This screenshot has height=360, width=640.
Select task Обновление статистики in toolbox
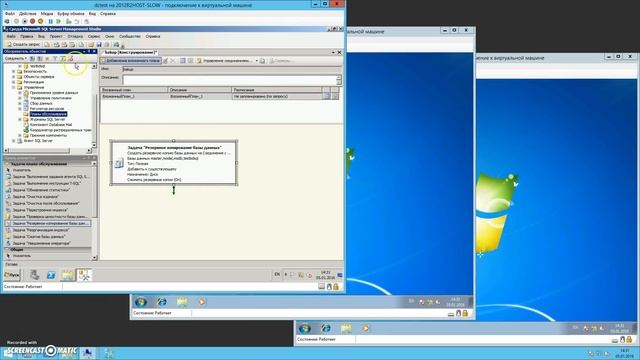[41, 190]
